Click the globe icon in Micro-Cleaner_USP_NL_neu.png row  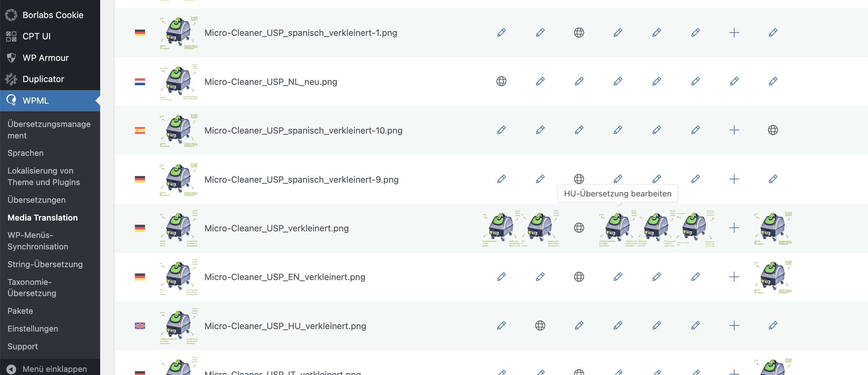coord(501,81)
